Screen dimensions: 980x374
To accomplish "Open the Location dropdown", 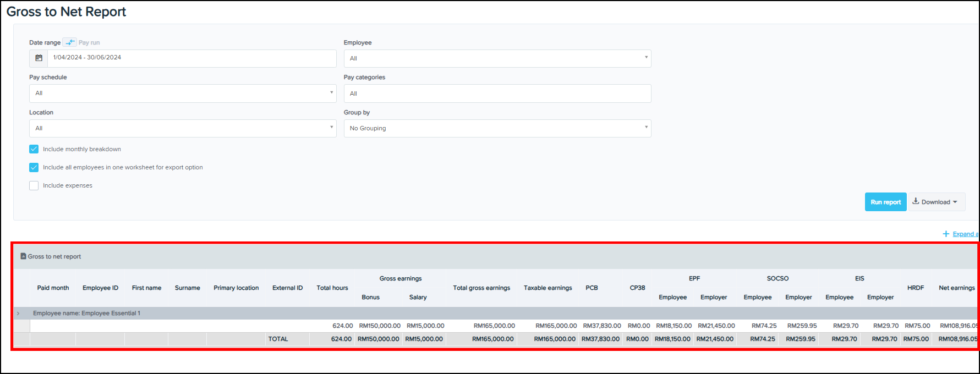I will tap(182, 128).
